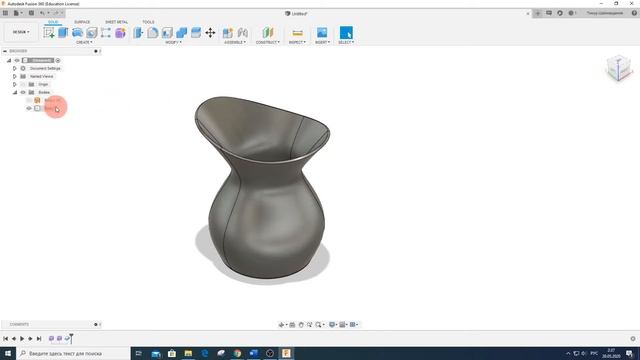
Task: Select the Solid tab
Action: [53, 22]
